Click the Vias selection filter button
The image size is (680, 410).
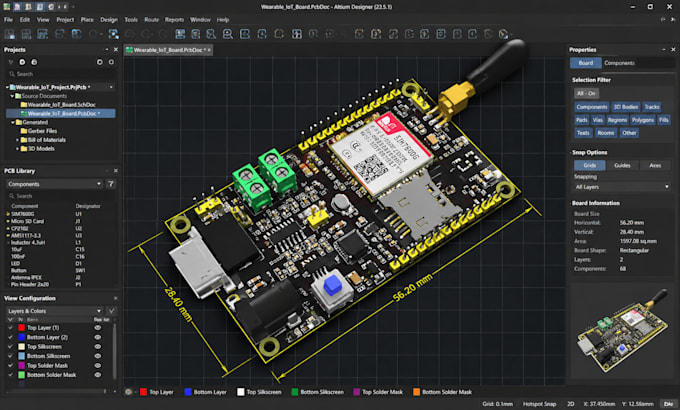(x=598, y=120)
